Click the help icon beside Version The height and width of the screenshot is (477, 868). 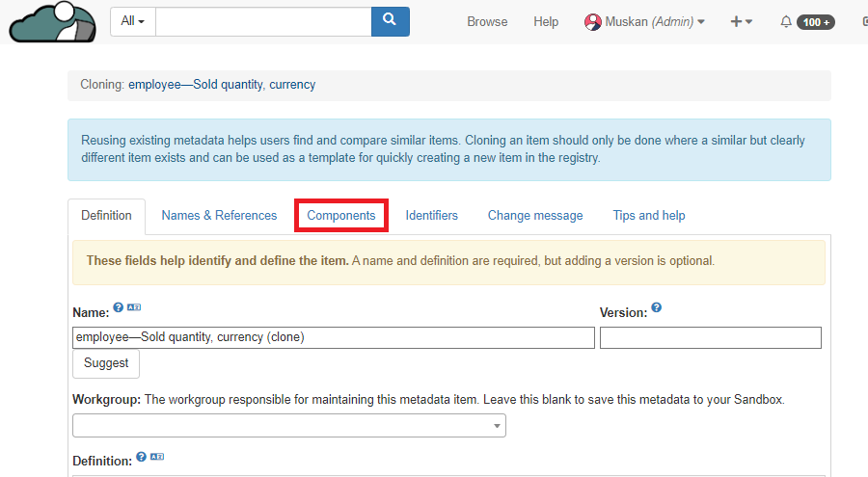pos(656,308)
